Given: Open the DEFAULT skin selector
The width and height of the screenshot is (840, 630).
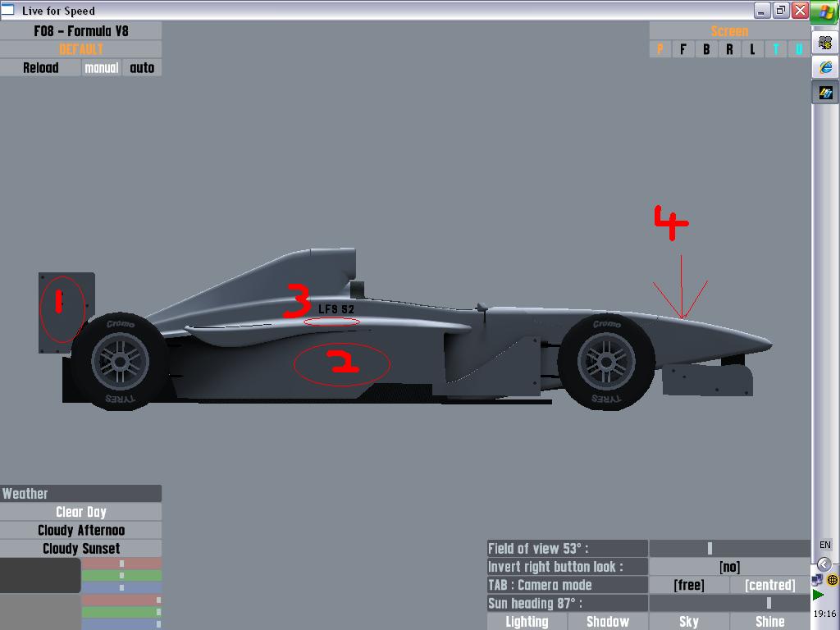Looking at the screenshot, I should [81, 49].
